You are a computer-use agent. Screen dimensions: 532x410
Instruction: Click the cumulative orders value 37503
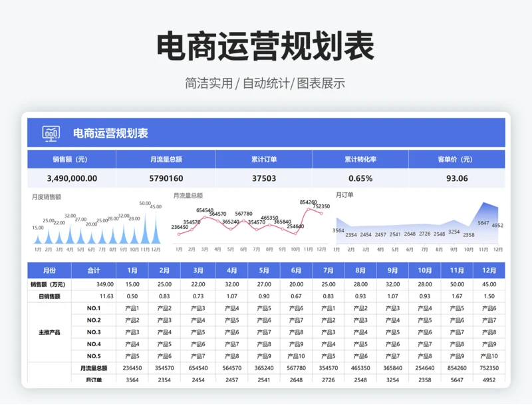(264, 178)
